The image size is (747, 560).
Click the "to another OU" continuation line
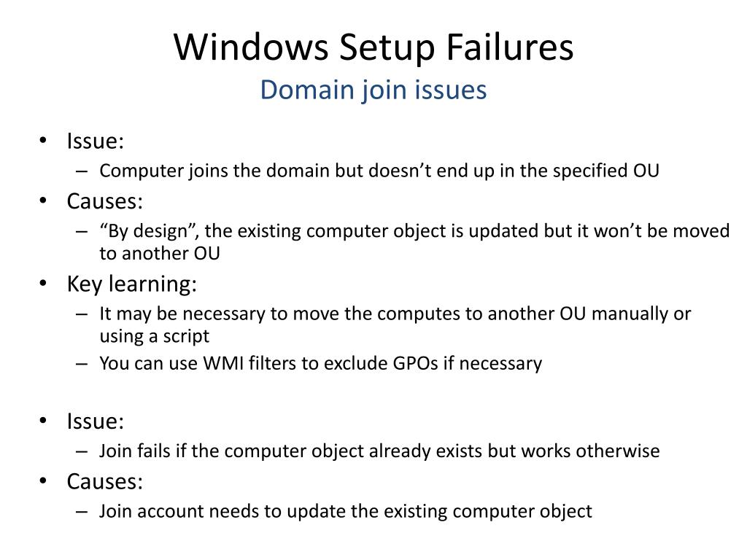tap(160, 253)
